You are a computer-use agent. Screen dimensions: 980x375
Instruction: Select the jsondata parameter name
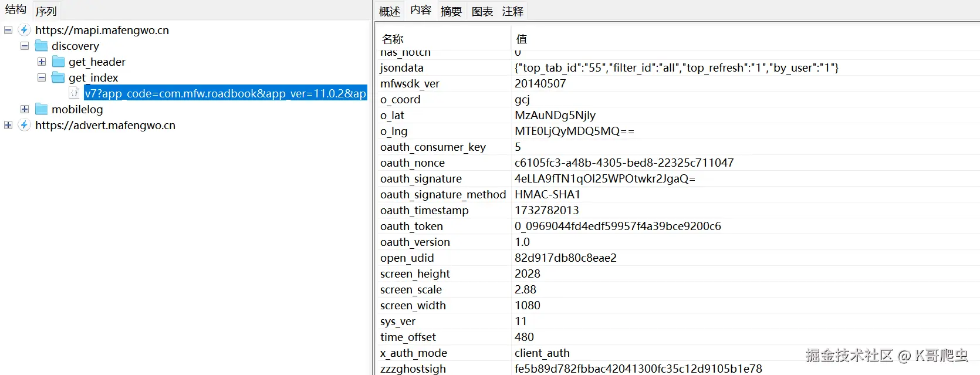402,67
